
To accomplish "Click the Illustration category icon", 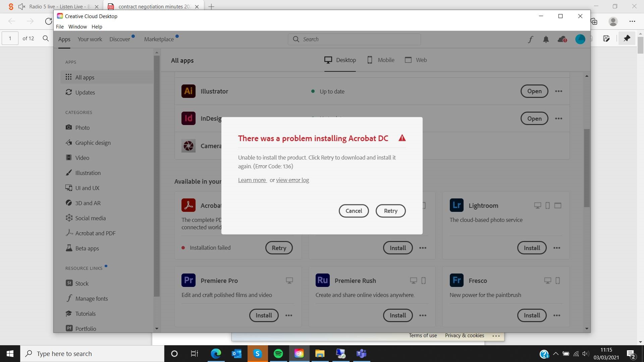I will pos(68,173).
